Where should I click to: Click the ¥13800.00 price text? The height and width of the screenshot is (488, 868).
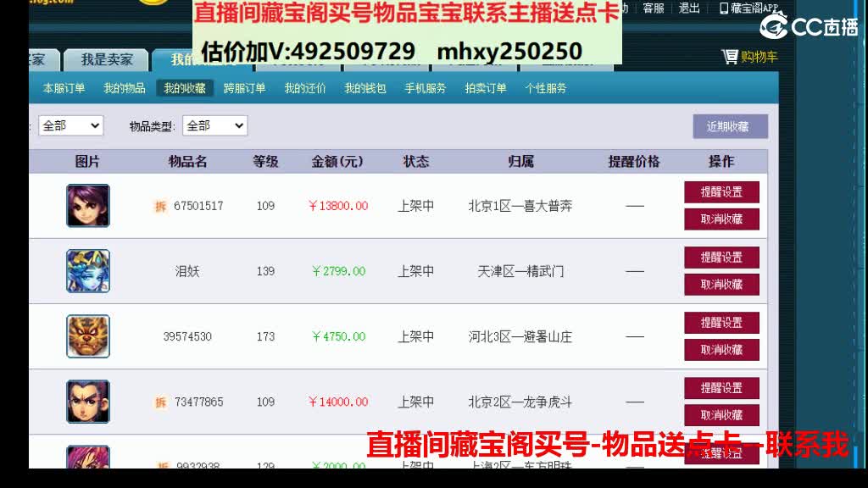[x=338, y=205]
